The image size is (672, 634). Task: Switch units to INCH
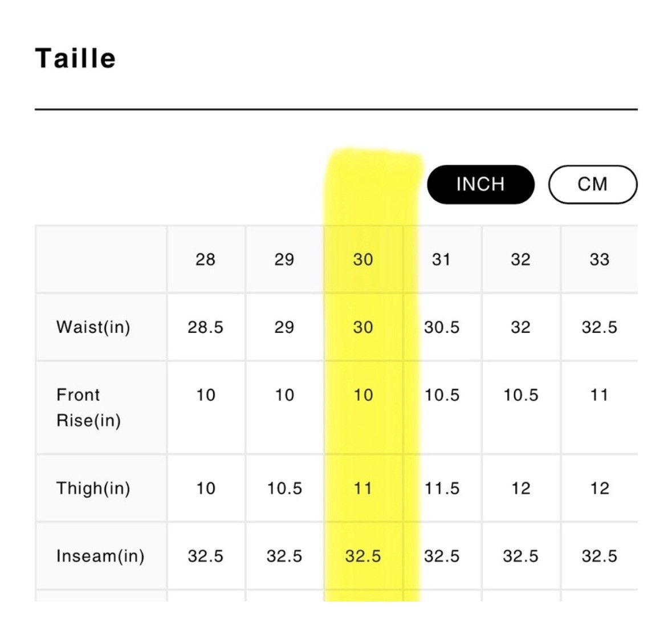[x=480, y=184]
